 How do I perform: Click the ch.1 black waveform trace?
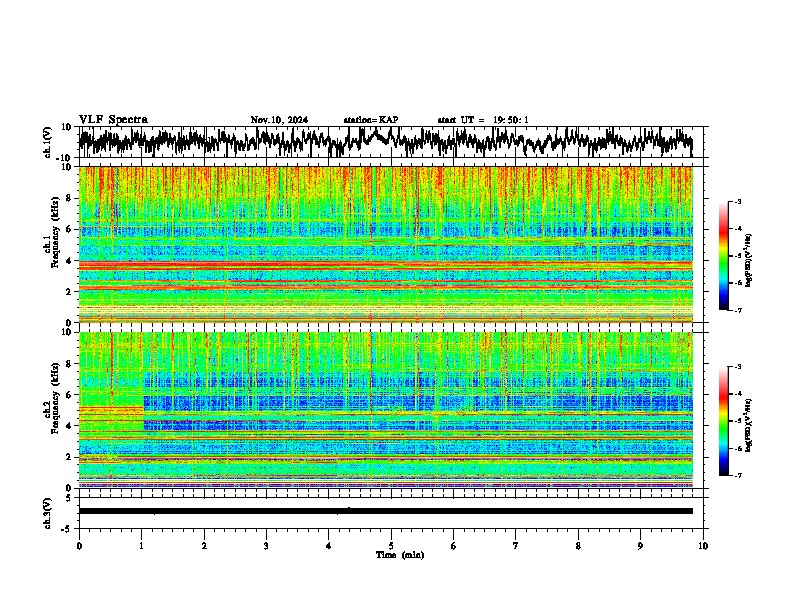(x=385, y=141)
